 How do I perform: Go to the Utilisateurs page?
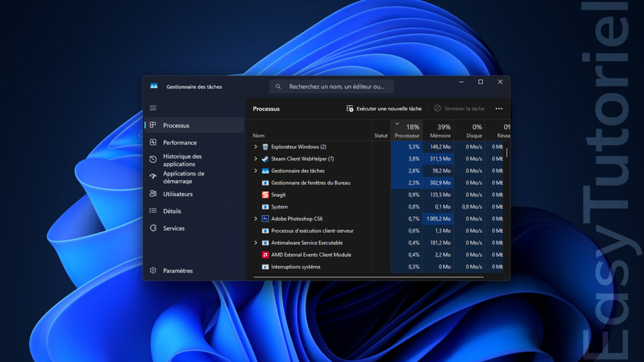(x=194, y=194)
